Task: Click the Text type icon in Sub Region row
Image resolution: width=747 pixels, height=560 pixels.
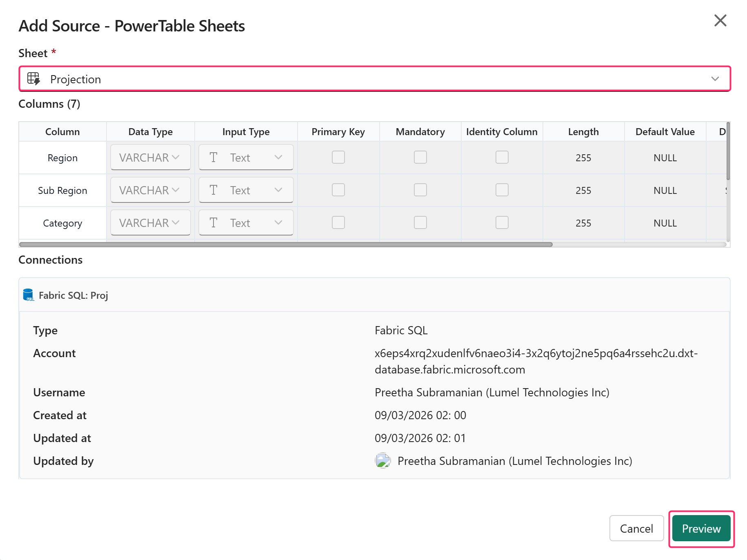Action: tap(213, 190)
